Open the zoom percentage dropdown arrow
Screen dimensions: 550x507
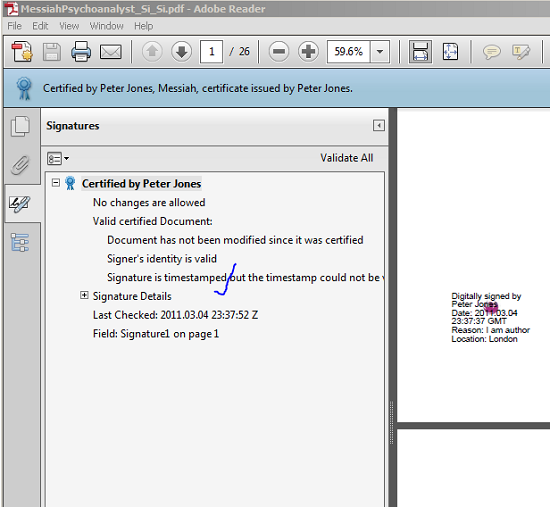coord(380,52)
